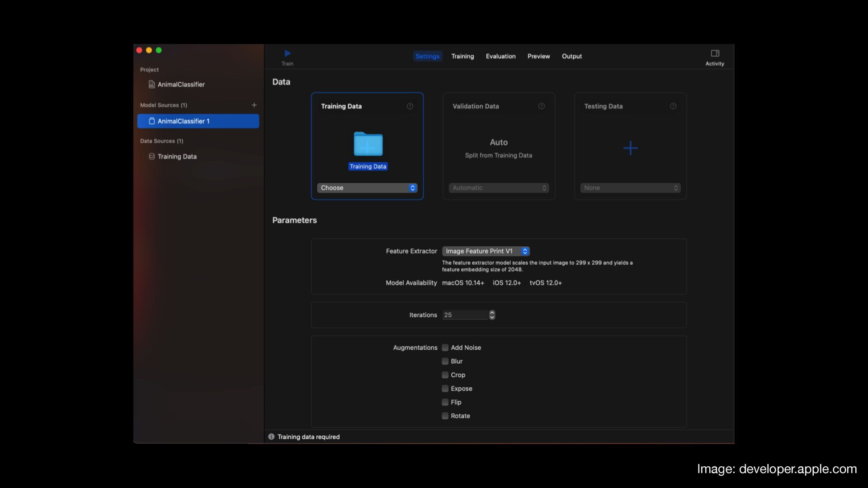This screenshot has width=868, height=488.
Task: Open the Choose training data dropdown
Action: 367,188
